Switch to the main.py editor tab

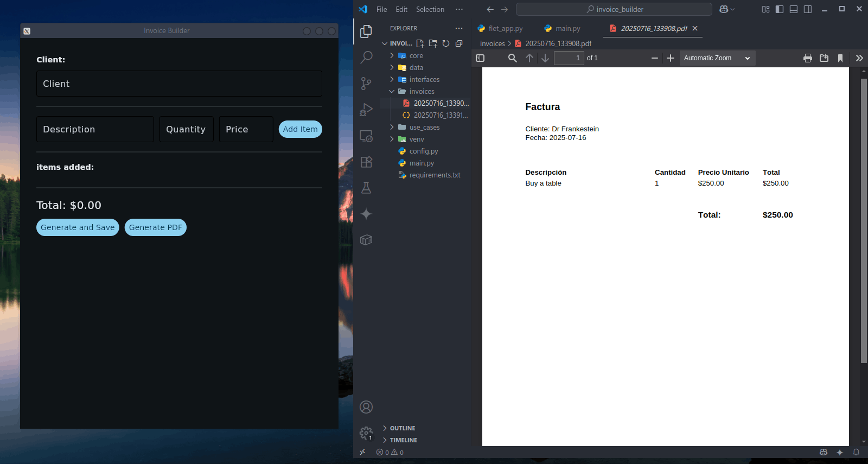point(563,28)
